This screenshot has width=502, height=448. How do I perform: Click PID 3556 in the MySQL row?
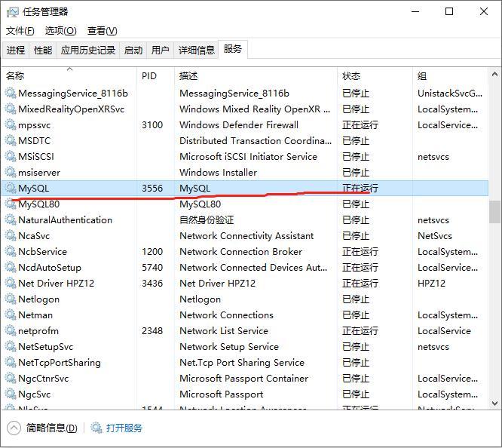pyautogui.click(x=152, y=188)
